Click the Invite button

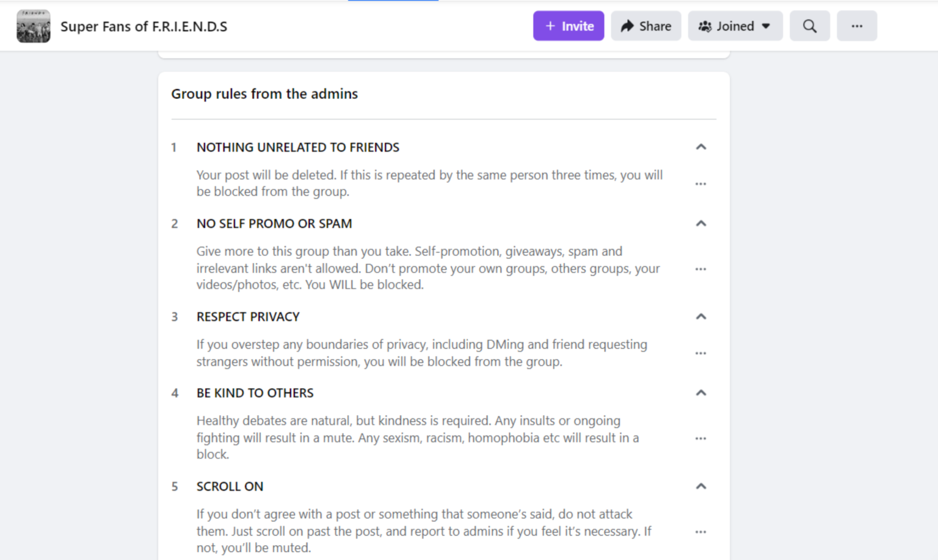pos(568,26)
